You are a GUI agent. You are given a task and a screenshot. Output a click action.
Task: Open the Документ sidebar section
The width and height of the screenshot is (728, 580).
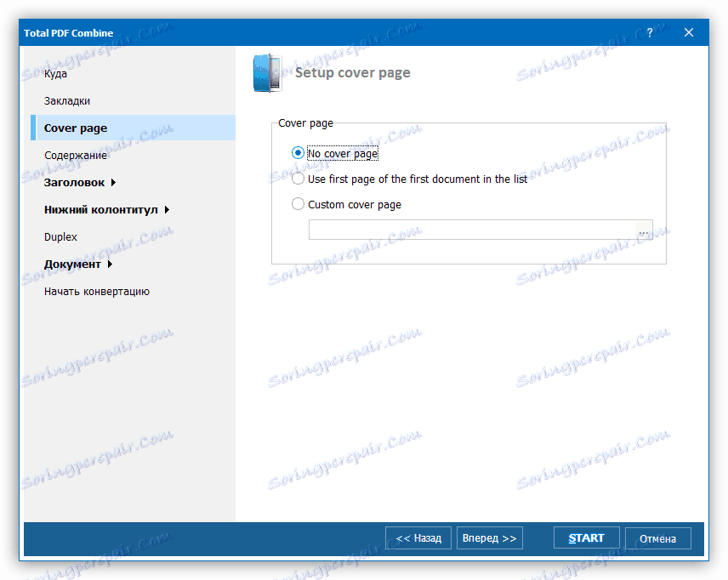72,264
